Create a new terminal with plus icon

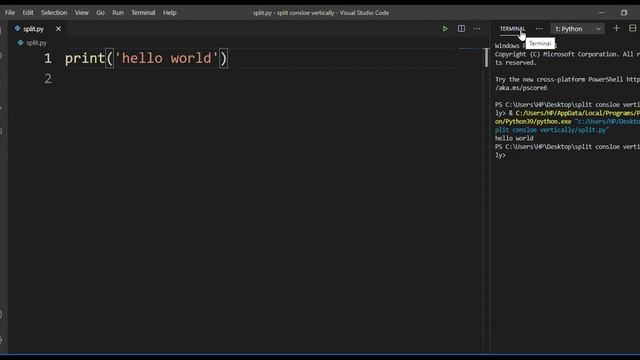click(x=616, y=28)
